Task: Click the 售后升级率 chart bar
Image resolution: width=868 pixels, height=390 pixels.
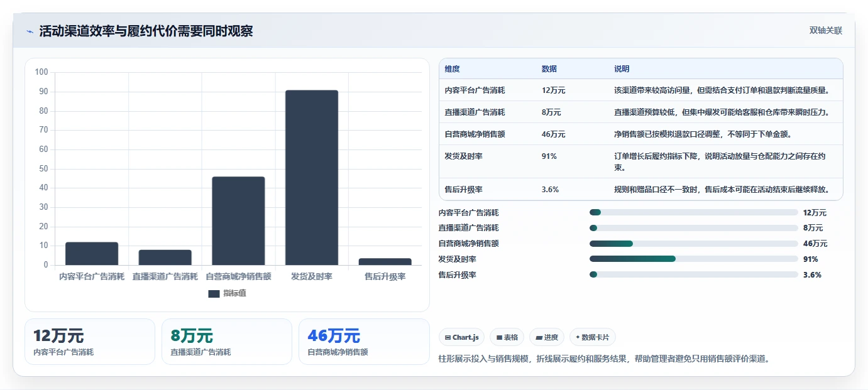Action: (x=385, y=262)
